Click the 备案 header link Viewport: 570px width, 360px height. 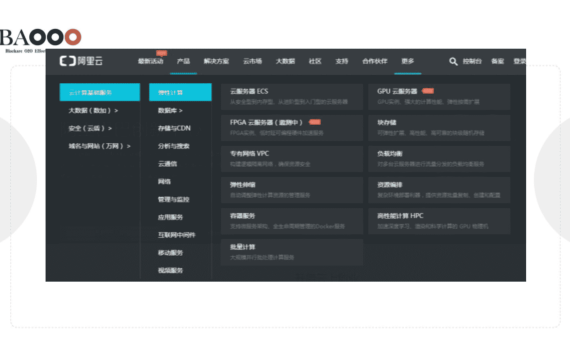[x=497, y=61]
